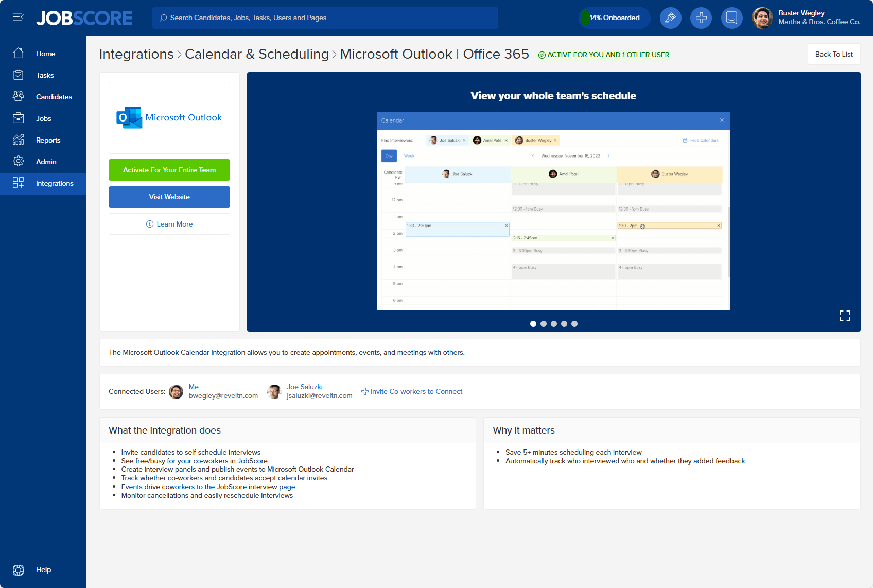
Task: Click 'Invite candidates to self-schedule interviews' bullet
Action: tap(191, 453)
